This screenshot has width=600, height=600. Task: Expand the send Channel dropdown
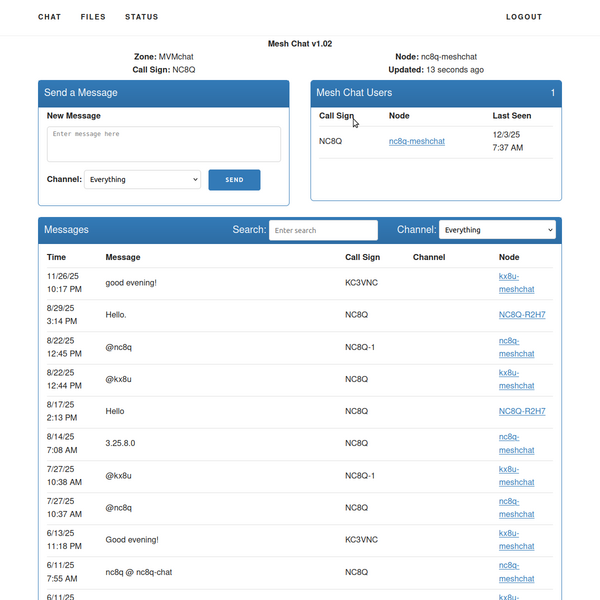(x=142, y=180)
